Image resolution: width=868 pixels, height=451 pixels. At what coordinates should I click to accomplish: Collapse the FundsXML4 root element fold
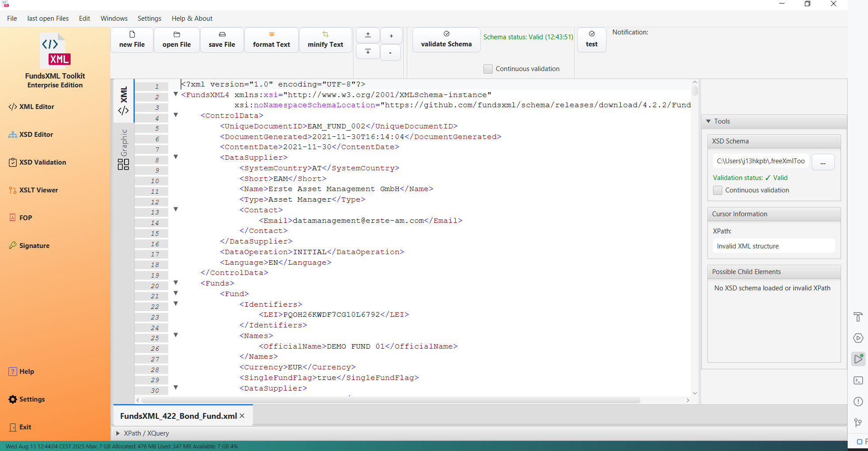(x=176, y=94)
